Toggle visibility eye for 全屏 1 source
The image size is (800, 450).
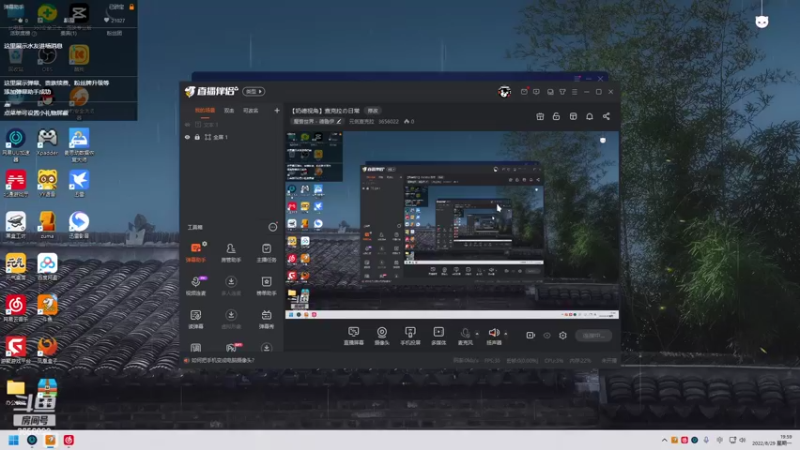187,137
